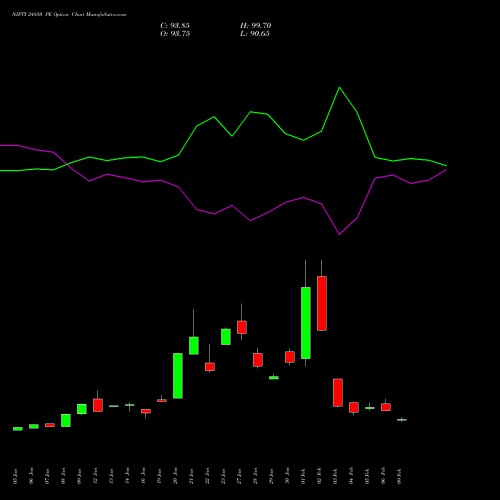The image size is (500, 500).
Task: Click the red 27 Jan candlestick
Action: coord(242,327)
